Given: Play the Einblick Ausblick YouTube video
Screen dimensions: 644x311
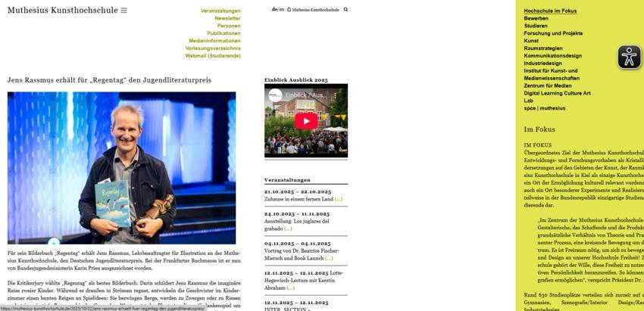Looking at the screenshot, I should [305, 121].
